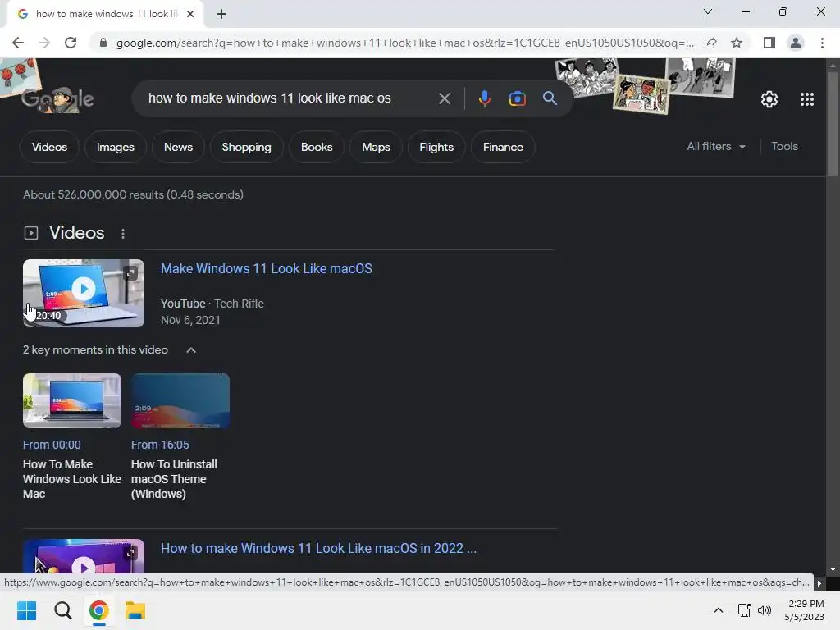Expand the All filters dropdown
This screenshot has height=630, width=840.
[x=715, y=146]
